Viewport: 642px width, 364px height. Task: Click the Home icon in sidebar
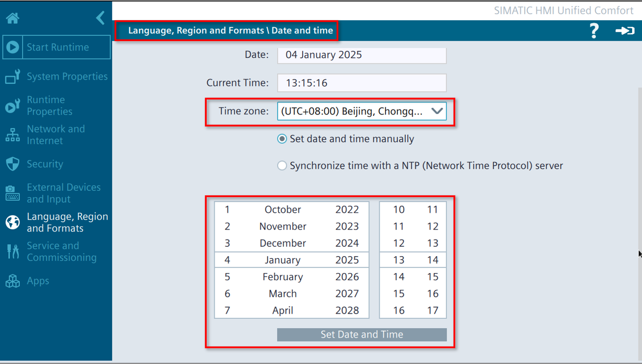13,18
